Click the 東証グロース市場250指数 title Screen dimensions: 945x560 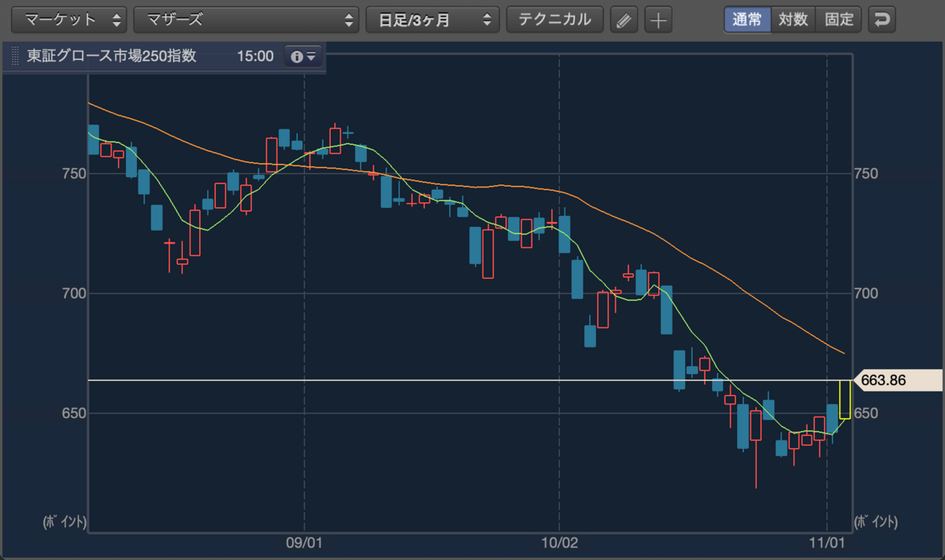tap(112, 57)
